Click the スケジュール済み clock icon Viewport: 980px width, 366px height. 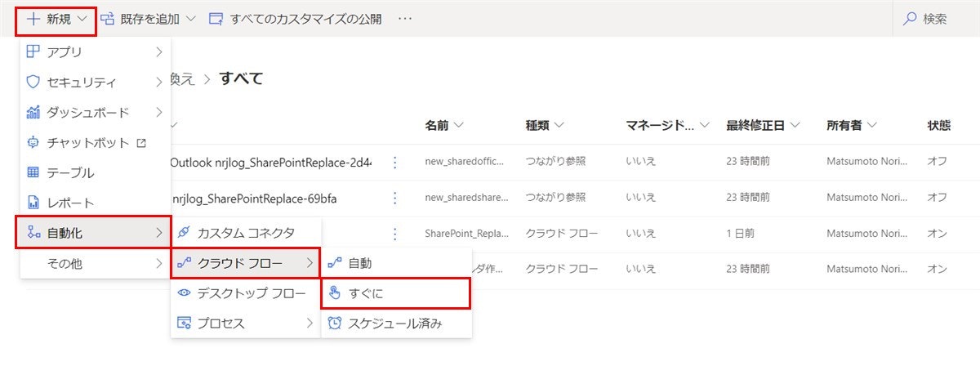pos(334,324)
